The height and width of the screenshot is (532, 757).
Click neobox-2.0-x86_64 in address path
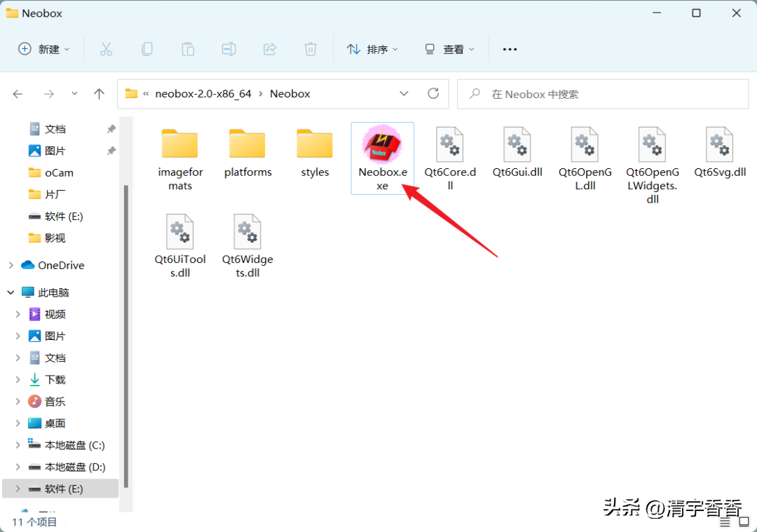click(x=203, y=94)
